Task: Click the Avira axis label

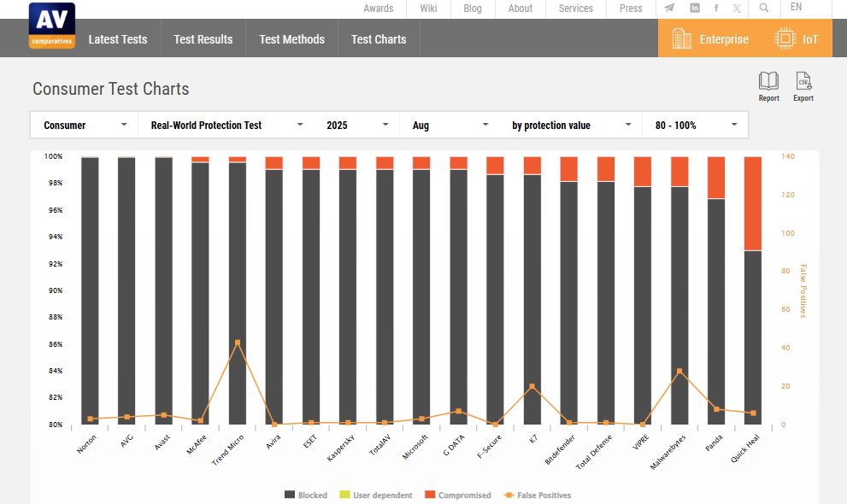Action: (274, 442)
